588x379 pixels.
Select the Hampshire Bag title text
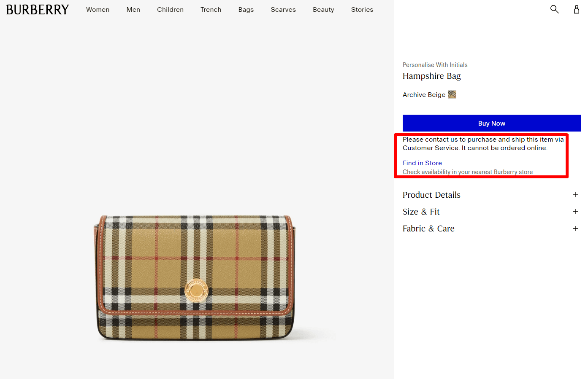pyautogui.click(x=431, y=76)
